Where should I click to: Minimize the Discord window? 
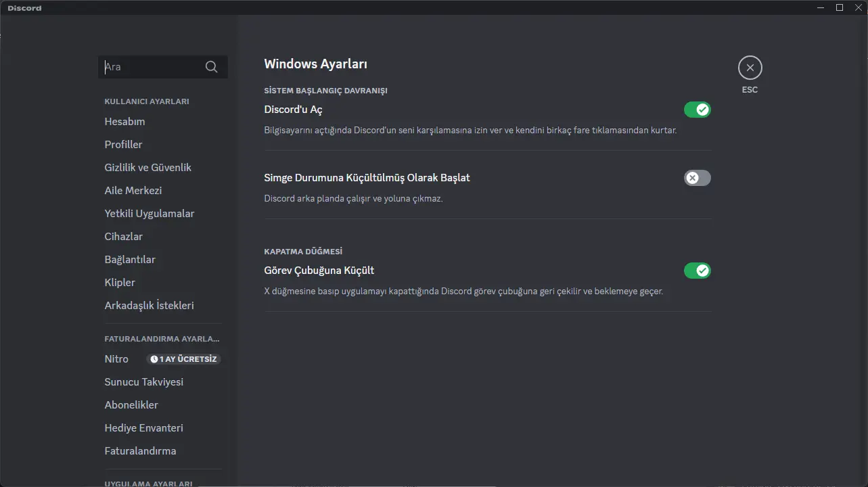(820, 7)
